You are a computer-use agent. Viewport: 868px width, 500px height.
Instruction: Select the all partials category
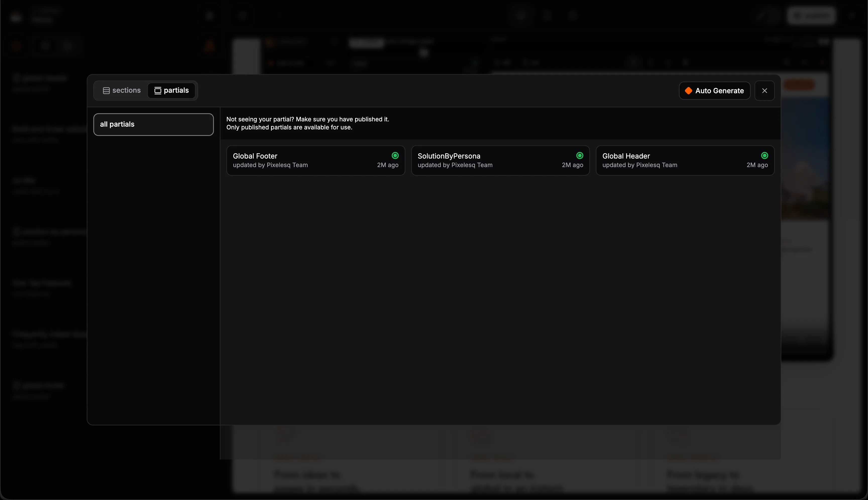153,124
